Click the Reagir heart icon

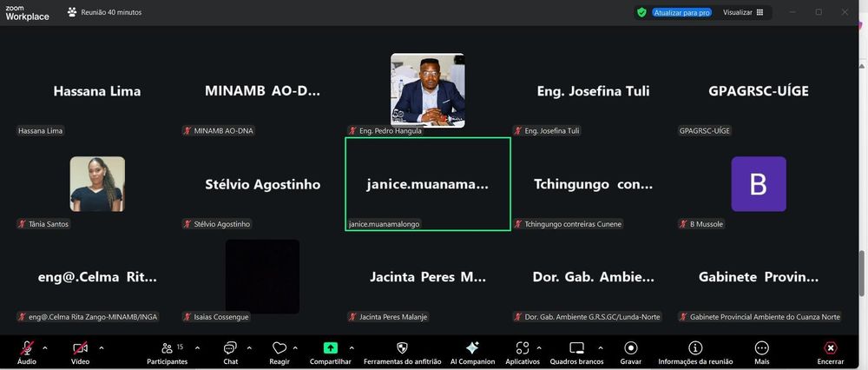279,351
